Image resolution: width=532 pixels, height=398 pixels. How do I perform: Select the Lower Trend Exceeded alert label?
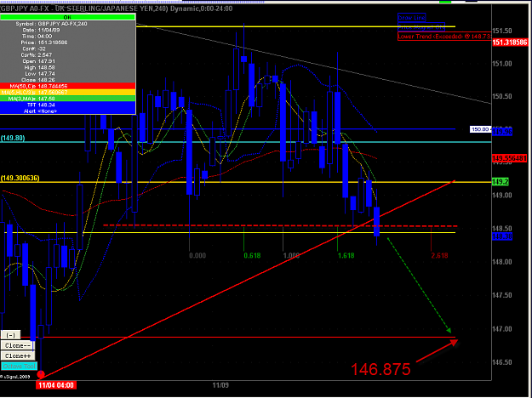[444, 37]
